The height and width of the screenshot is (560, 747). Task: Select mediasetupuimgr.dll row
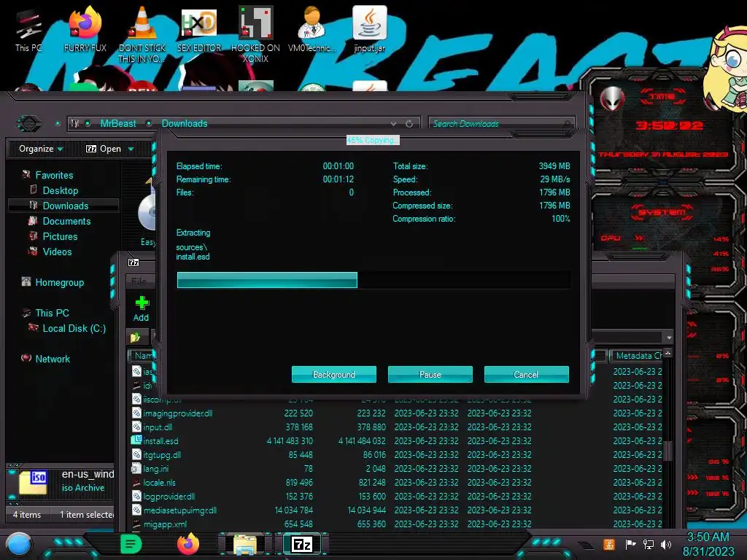pyautogui.click(x=396, y=510)
